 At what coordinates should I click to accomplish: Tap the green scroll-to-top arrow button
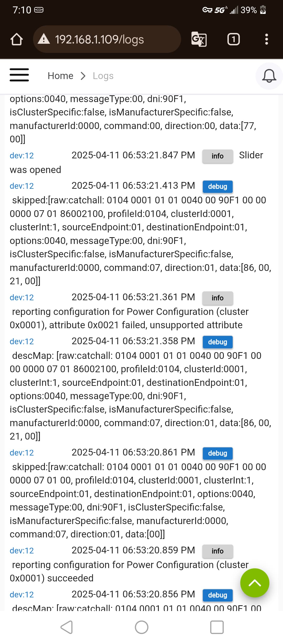255,583
